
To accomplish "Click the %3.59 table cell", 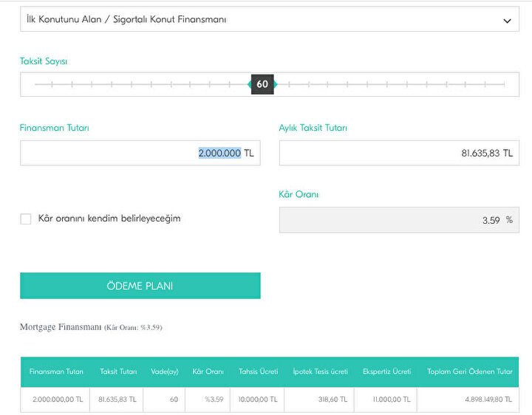I will click(x=208, y=399).
